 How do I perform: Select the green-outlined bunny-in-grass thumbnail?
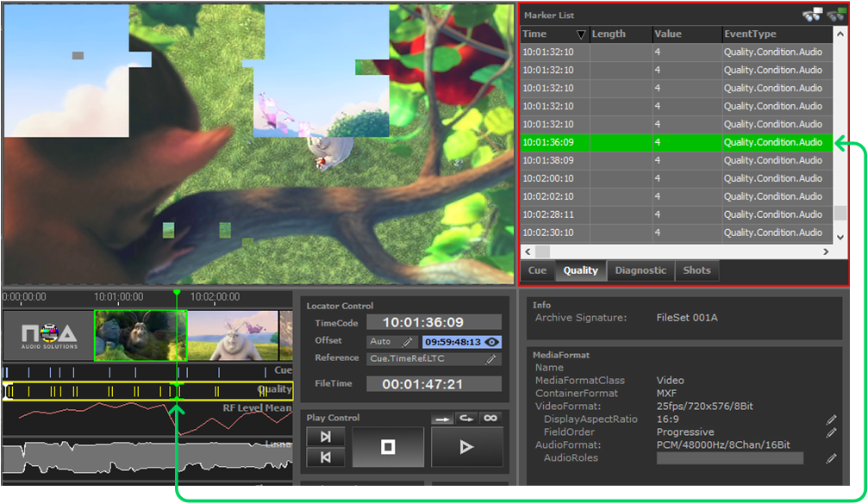141,335
